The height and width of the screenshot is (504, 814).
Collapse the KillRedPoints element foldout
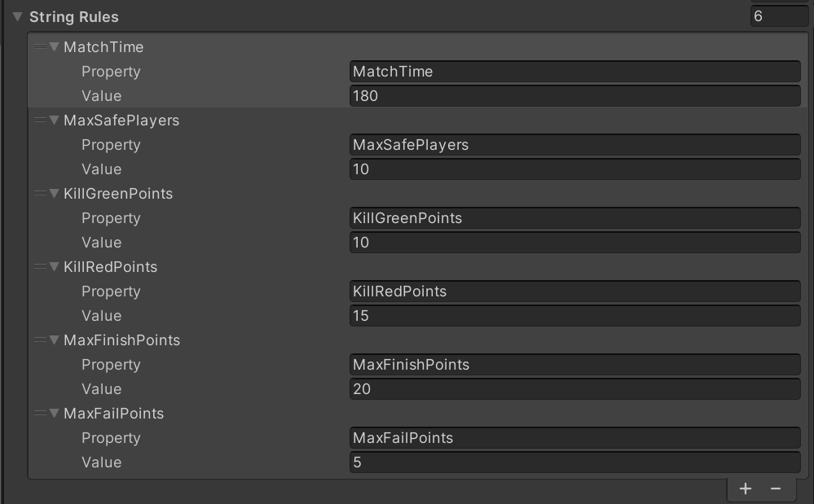click(55, 267)
